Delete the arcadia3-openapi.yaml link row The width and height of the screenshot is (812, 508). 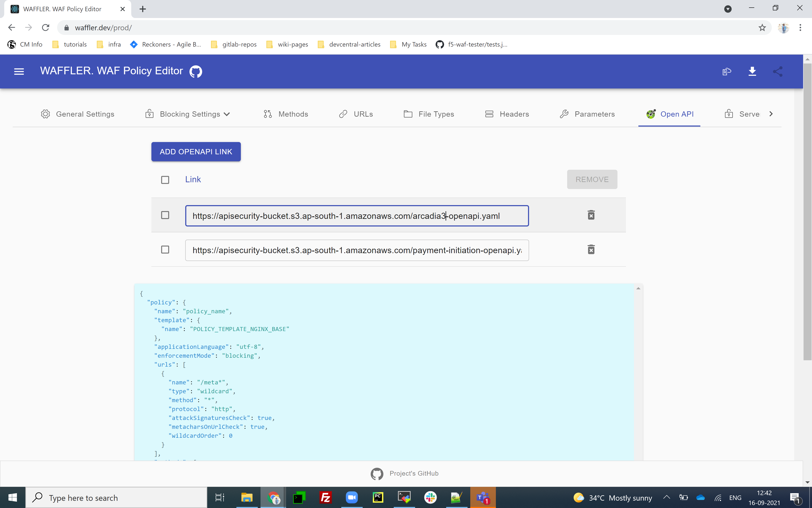coord(591,215)
